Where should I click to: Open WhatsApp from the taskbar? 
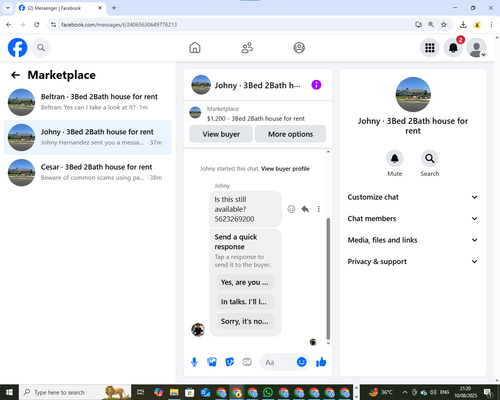[x=268, y=392]
